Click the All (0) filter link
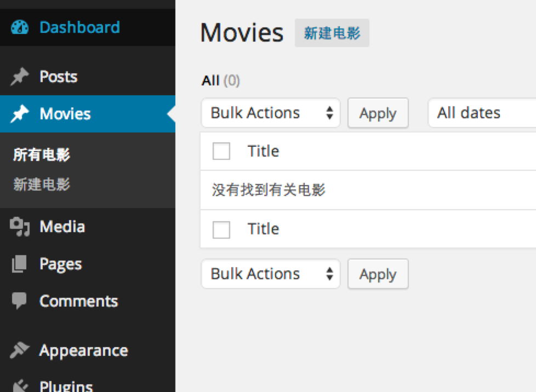The height and width of the screenshot is (392, 536). click(210, 81)
